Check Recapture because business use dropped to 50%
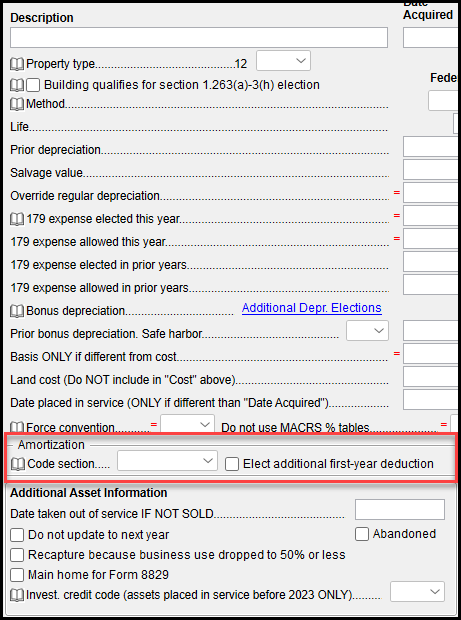The width and height of the screenshot is (461, 620). [17, 555]
